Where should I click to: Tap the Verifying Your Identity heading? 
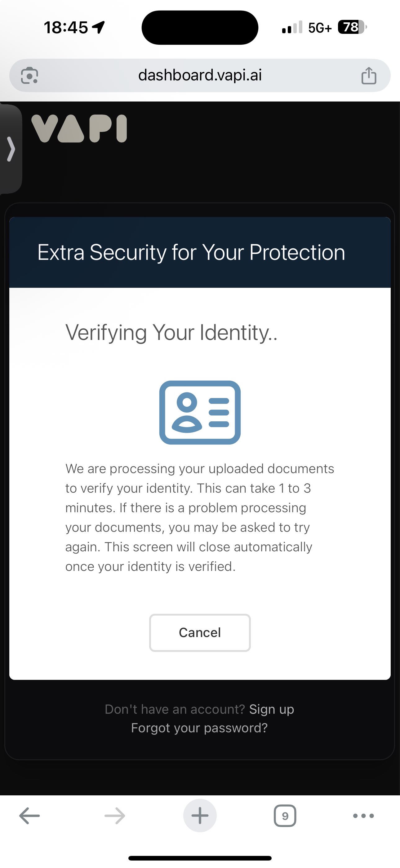(171, 333)
